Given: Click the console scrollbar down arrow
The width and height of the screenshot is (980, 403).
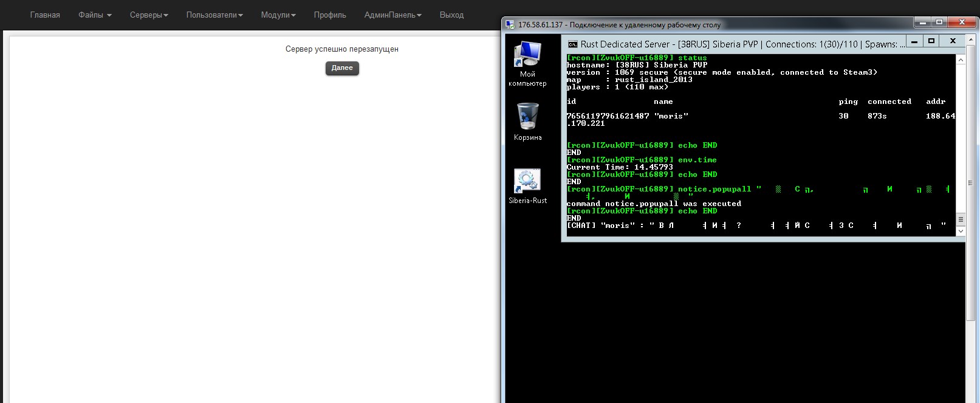Looking at the screenshot, I should pos(961,232).
